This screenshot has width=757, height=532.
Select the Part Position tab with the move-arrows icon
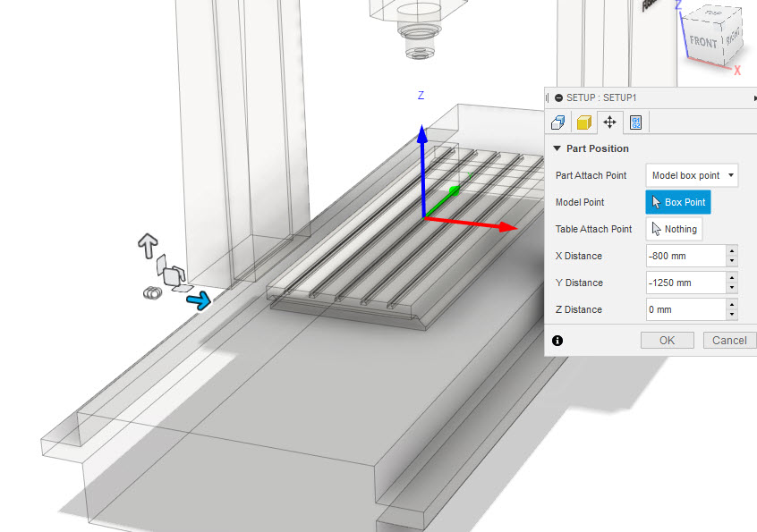pyautogui.click(x=609, y=122)
